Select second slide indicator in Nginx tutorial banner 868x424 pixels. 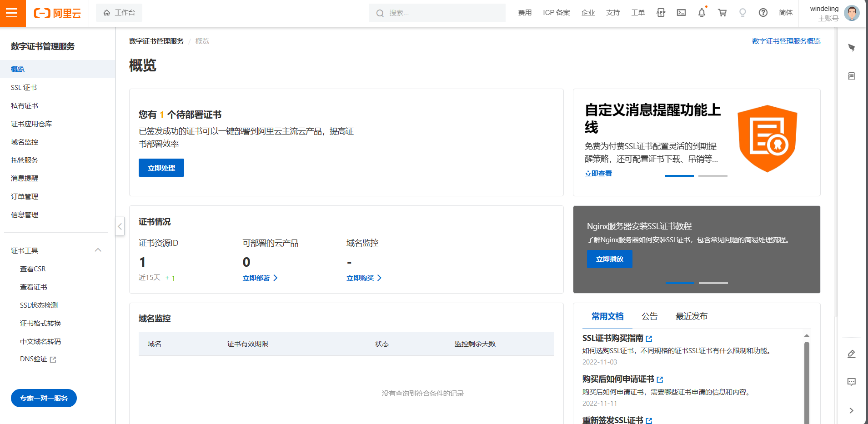pyautogui.click(x=713, y=283)
